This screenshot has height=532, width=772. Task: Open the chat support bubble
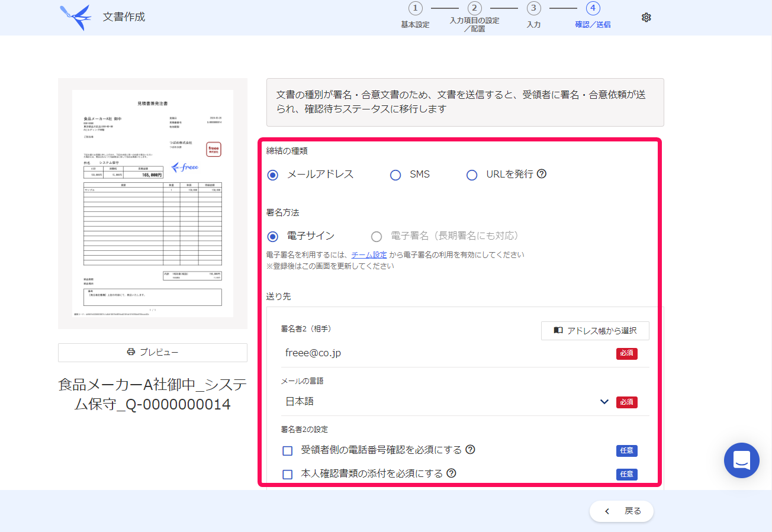[x=741, y=460]
